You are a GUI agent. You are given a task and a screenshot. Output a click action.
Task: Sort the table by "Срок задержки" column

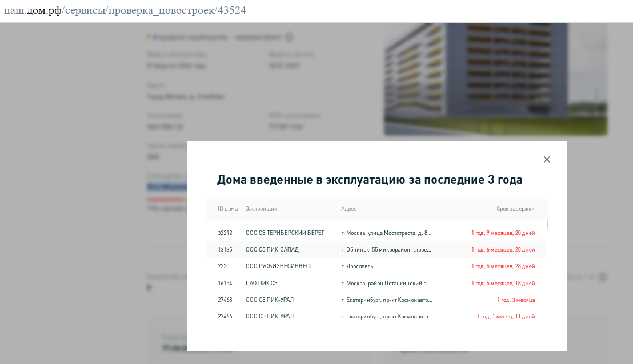pos(516,209)
